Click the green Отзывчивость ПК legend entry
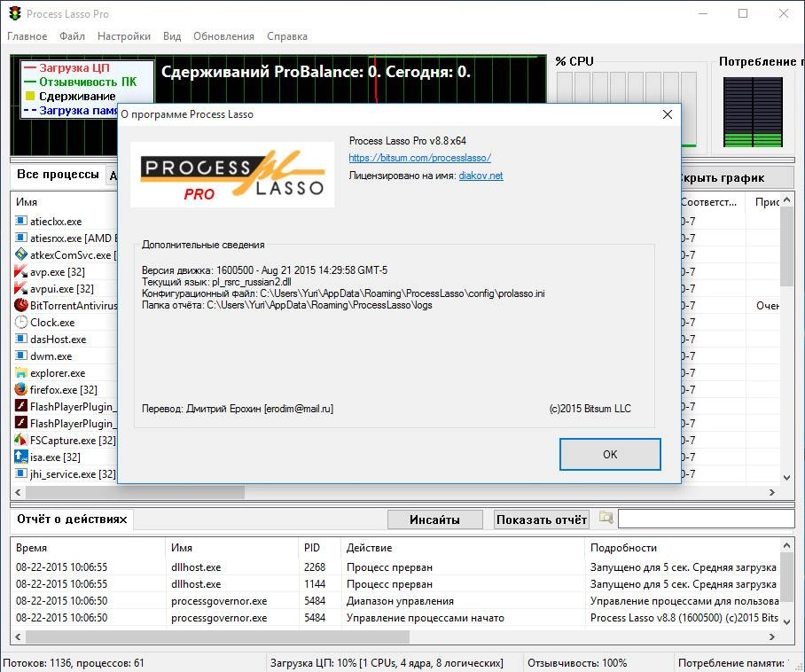The height and width of the screenshot is (672, 805). pos(81,82)
